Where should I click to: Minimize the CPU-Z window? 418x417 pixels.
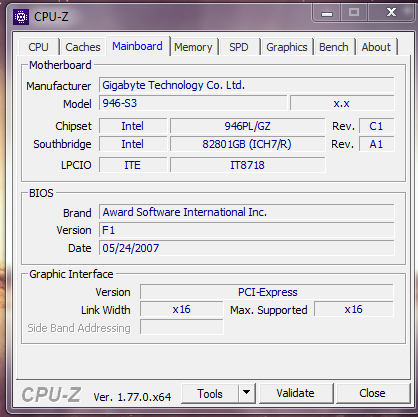(327, 13)
